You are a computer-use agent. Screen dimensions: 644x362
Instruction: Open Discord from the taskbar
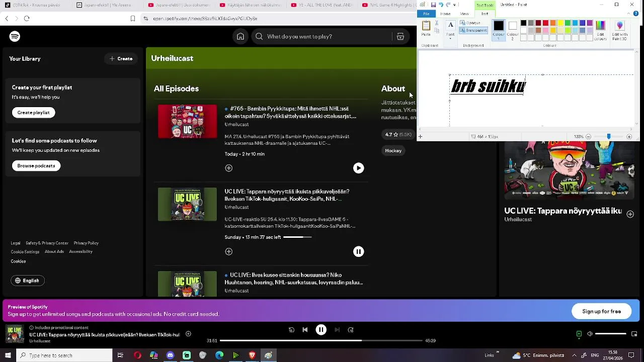(170, 355)
